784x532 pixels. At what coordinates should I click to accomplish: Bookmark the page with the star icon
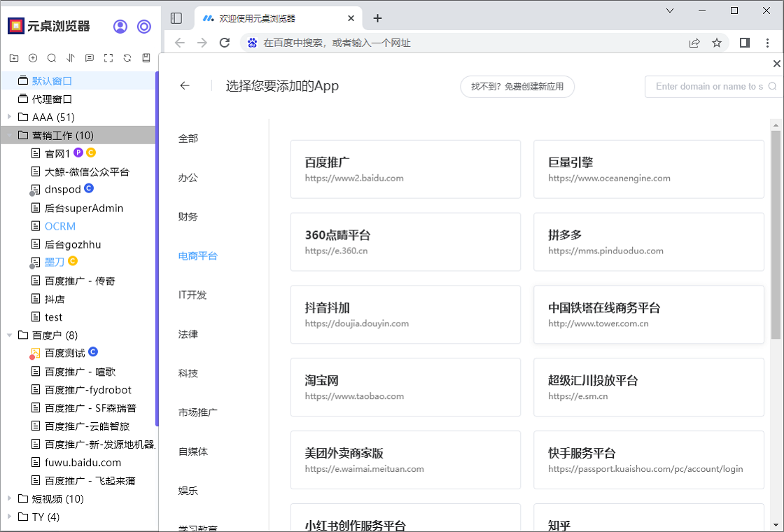pyautogui.click(x=717, y=43)
